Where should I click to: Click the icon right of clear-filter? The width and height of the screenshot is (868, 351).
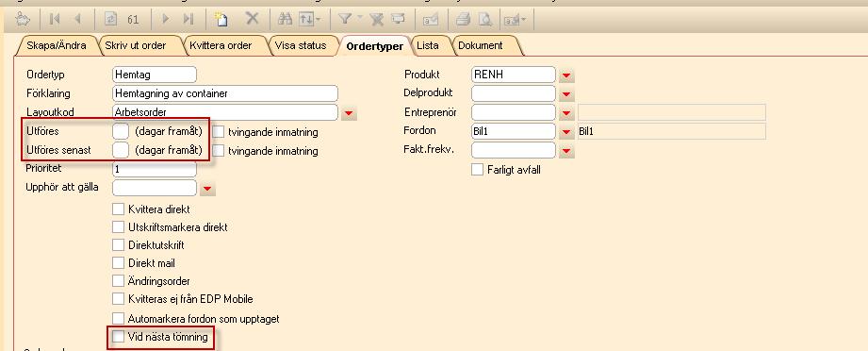pos(398,20)
